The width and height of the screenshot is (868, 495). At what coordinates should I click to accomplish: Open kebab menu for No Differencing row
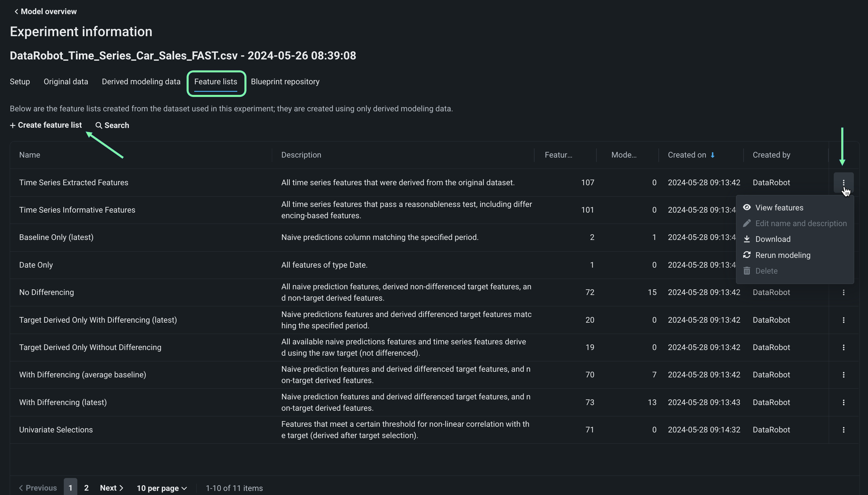843,292
